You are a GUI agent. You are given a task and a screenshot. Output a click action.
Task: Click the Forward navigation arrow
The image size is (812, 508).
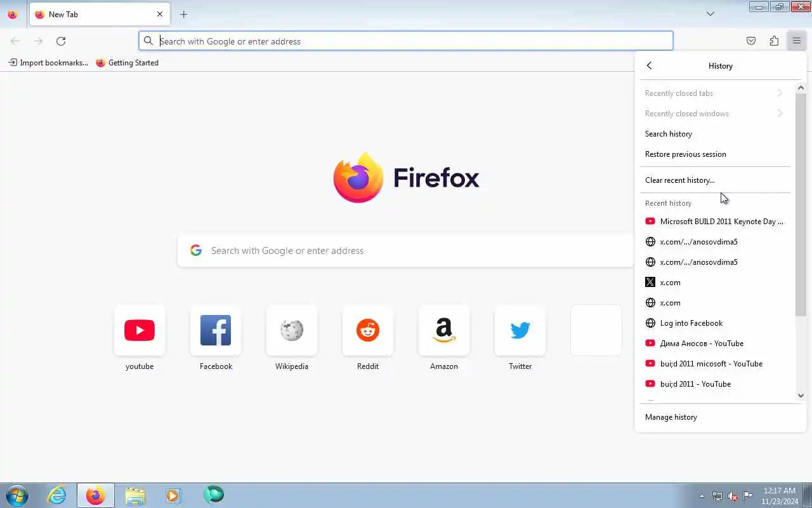click(38, 41)
